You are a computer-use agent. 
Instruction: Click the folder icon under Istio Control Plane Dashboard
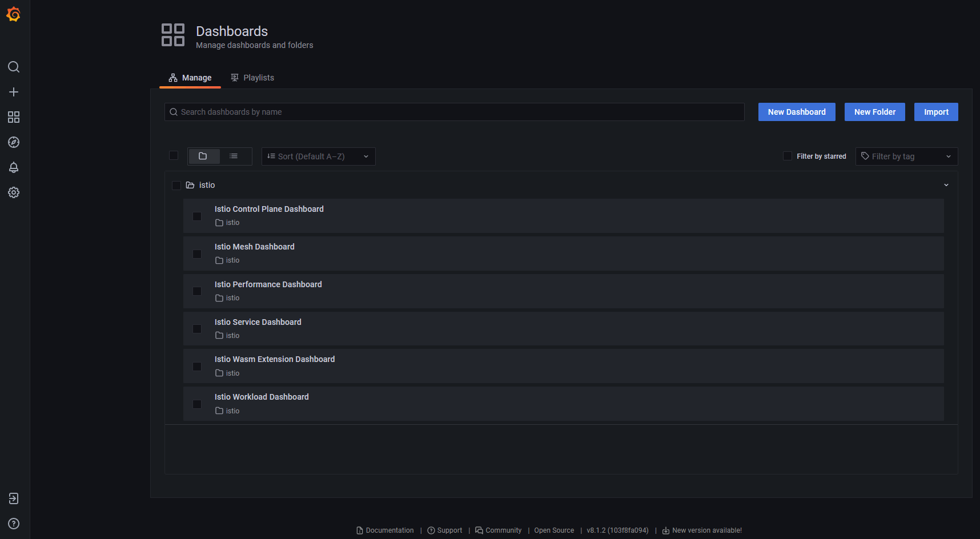tap(219, 223)
